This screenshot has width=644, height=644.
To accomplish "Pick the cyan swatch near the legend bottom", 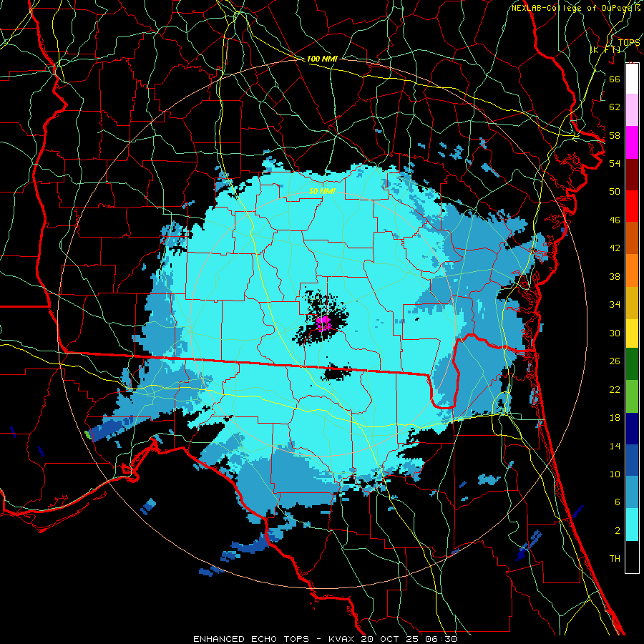I will click(x=632, y=525).
